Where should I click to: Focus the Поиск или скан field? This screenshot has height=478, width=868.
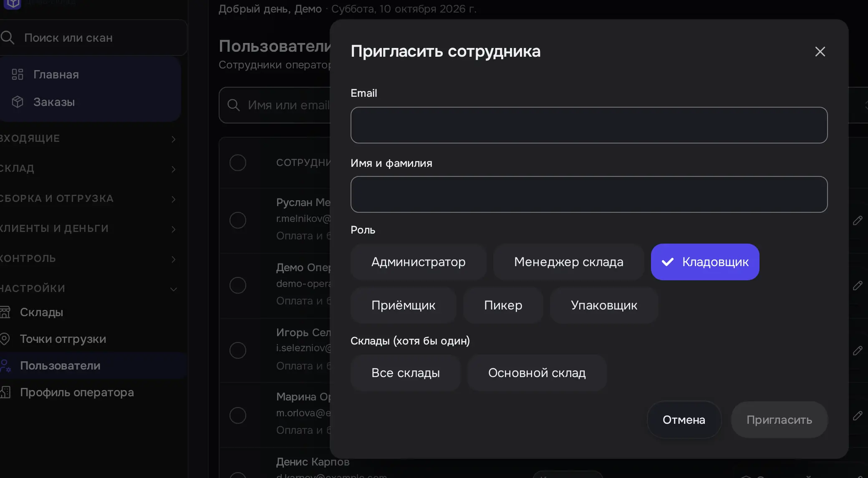tap(93, 38)
